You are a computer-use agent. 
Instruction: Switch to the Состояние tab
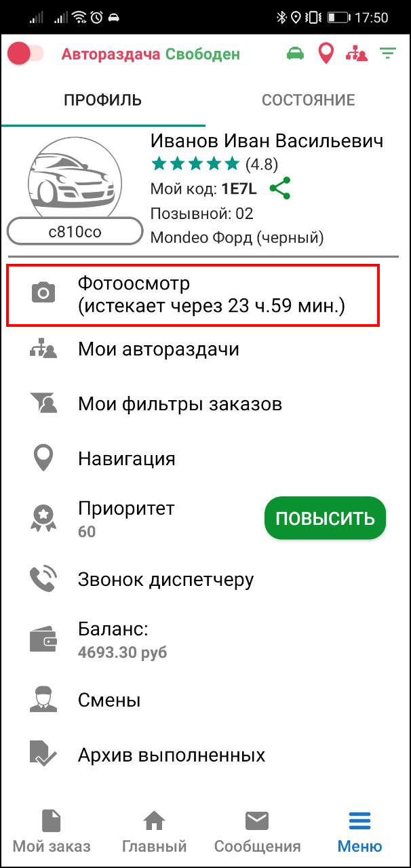pos(308,100)
